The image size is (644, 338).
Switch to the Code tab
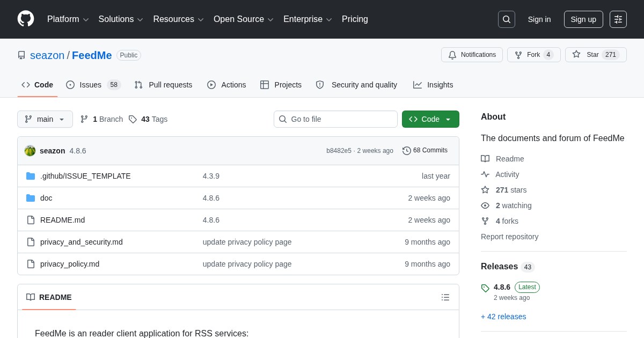pos(38,85)
